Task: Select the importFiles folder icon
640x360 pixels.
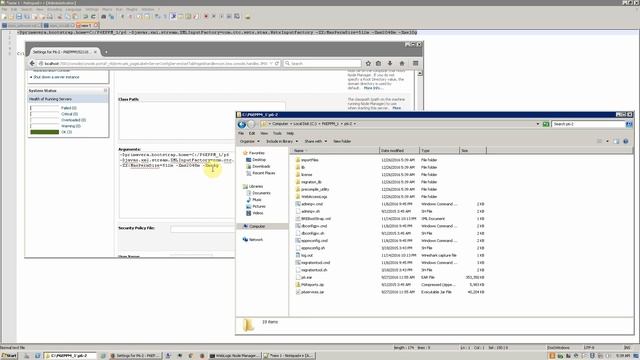Action: [298, 160]
